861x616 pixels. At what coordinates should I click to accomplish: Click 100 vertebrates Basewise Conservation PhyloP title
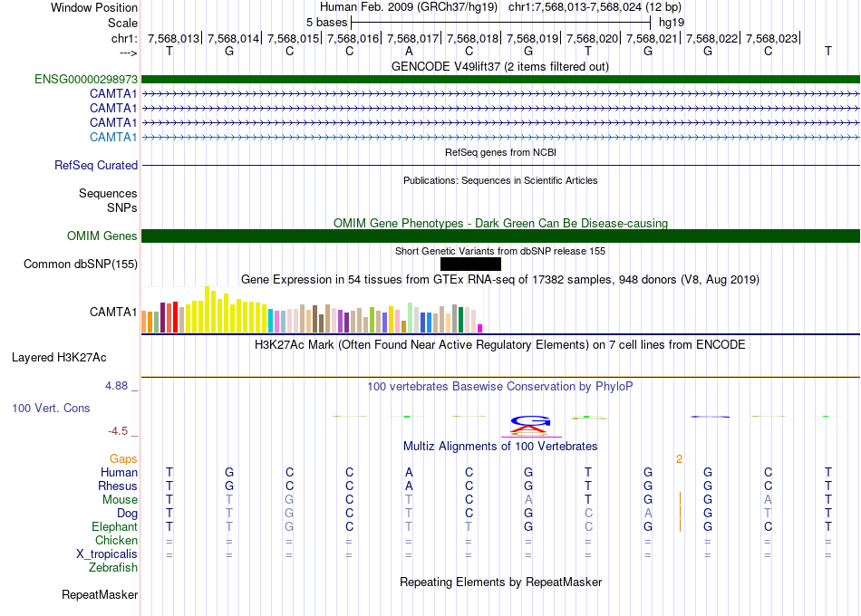point(500,387)
